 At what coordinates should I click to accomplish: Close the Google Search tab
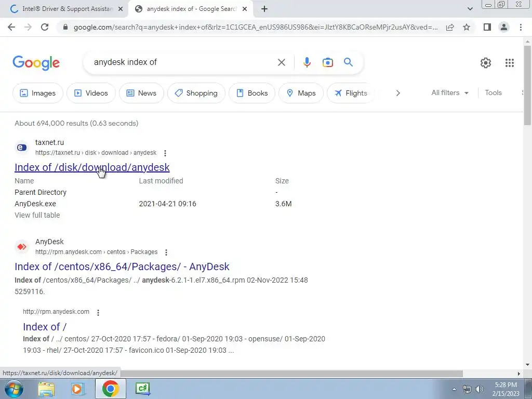tap(245, 9)
